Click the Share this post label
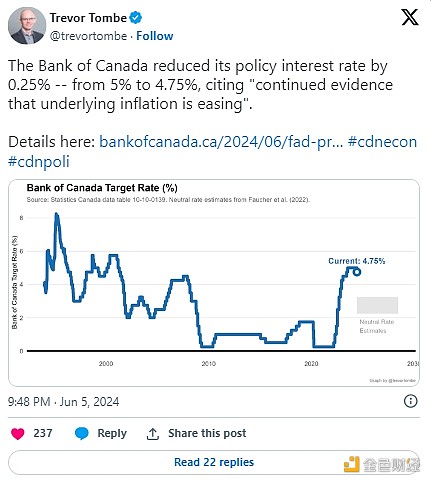The image size is (431, 483). coord(207,433)
